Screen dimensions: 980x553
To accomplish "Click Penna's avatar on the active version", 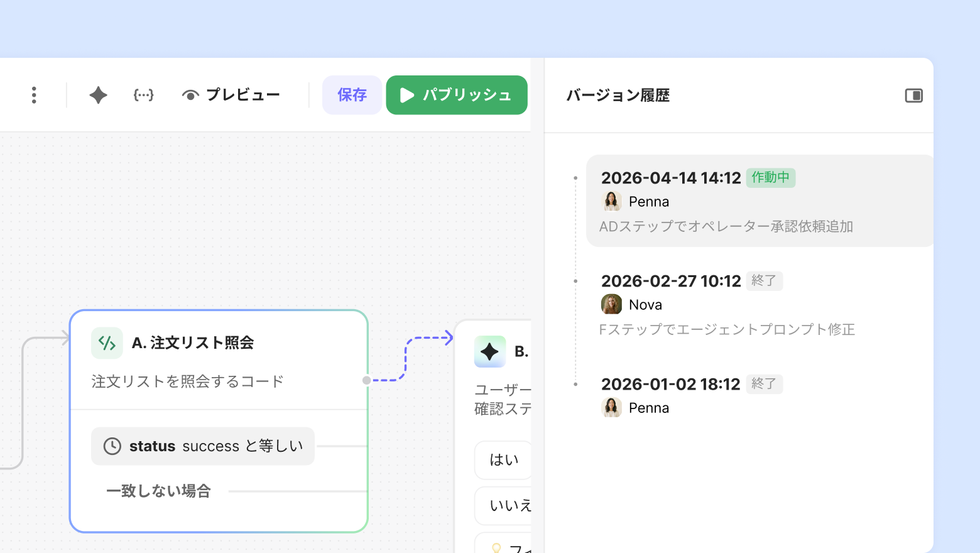I will tap(611, 202).
